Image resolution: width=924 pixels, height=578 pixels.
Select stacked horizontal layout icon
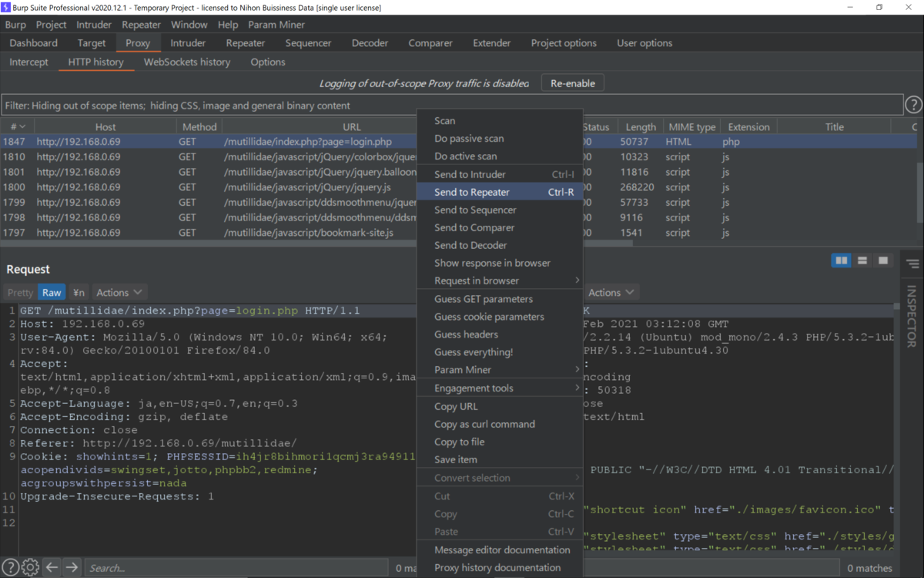(x=862, y=260)
